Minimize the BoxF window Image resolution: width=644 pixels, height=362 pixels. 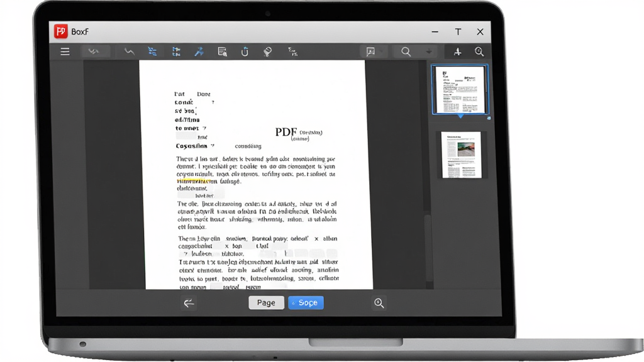[435, 31]
